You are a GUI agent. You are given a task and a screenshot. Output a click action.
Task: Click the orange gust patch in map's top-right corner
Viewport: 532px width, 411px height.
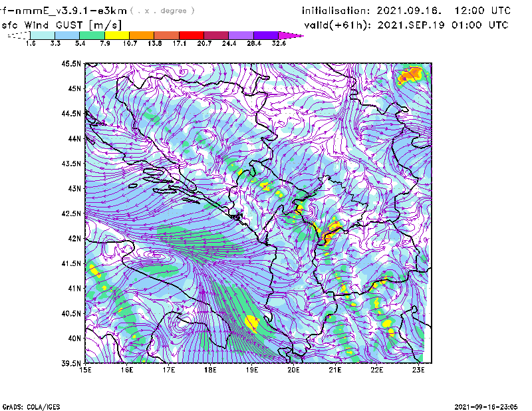pos(411,75)
